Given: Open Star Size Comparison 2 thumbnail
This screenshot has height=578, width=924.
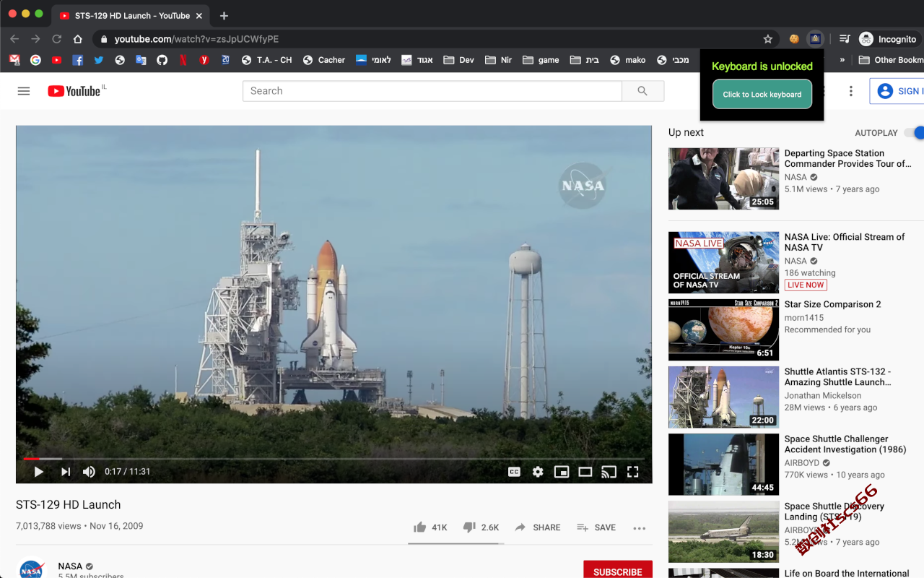Looking at the screenshot, I should [x=723, y=329].
